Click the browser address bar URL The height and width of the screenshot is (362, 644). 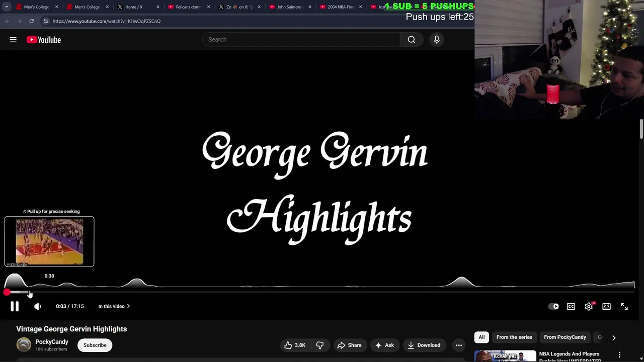[107, 21]
